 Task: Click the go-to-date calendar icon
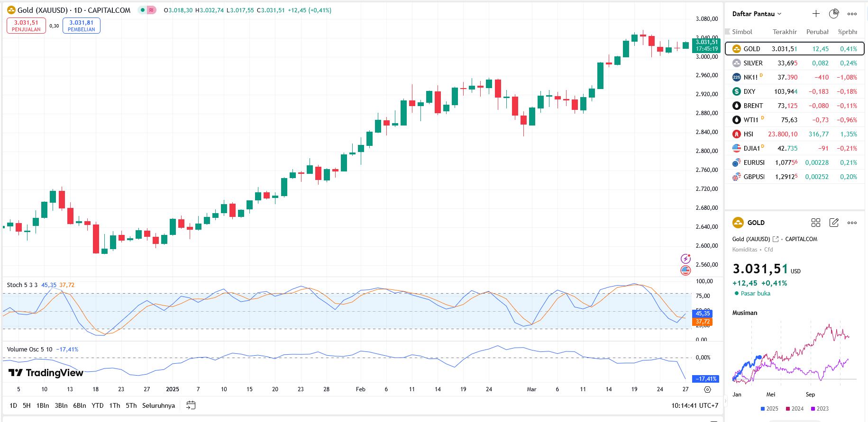click(191, 405)
